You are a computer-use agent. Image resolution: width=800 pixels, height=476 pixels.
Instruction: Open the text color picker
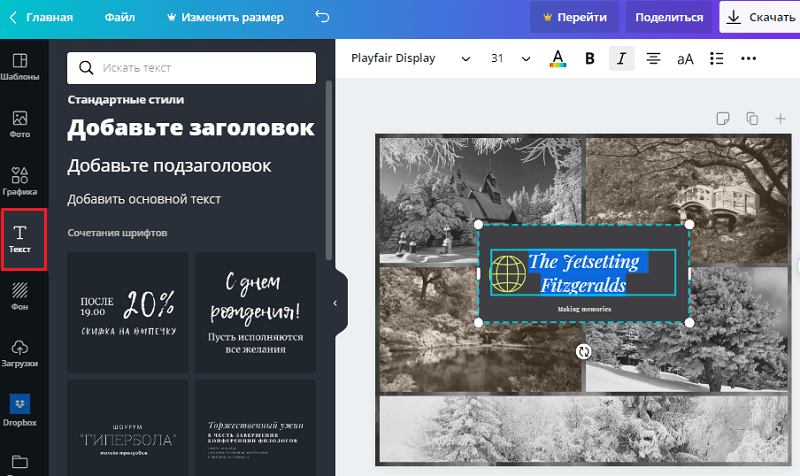click(x=557, y=59)
